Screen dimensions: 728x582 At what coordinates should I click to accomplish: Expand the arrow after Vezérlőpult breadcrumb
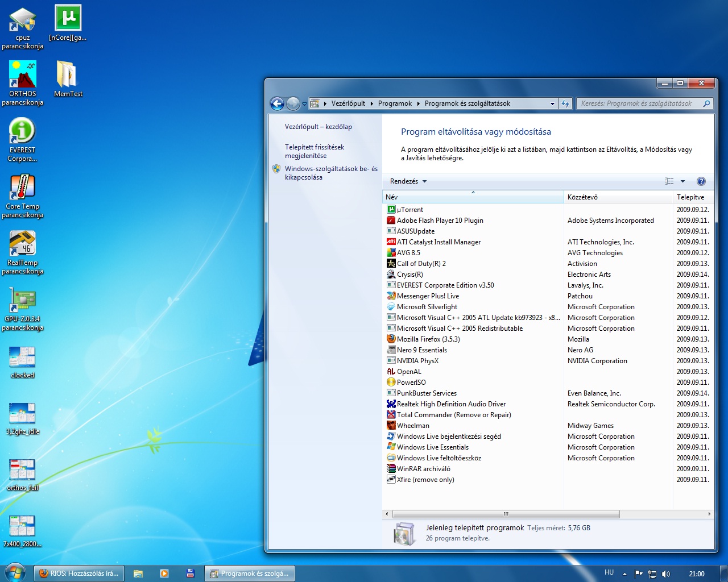click(371, 103)
